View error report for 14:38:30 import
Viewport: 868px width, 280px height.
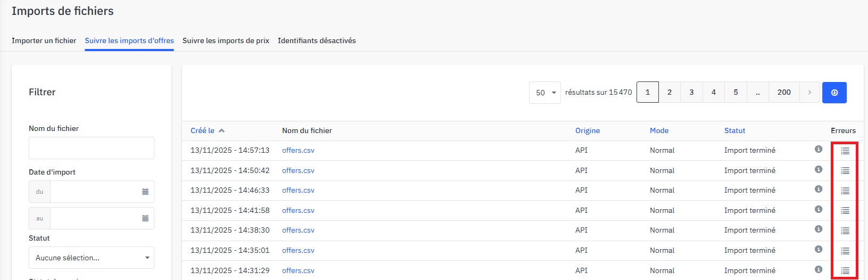[x=845, y=231]
